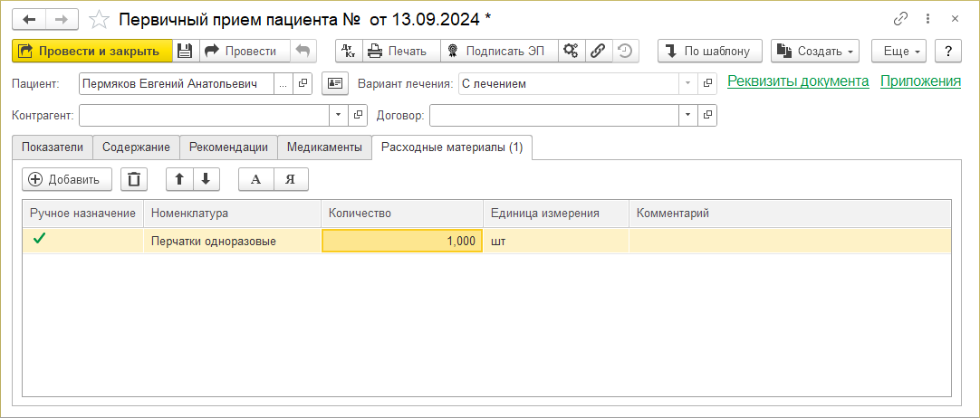This screenshot has width=980, height=418.
Task: Click the history clock icon
Action: click(624, 51)
